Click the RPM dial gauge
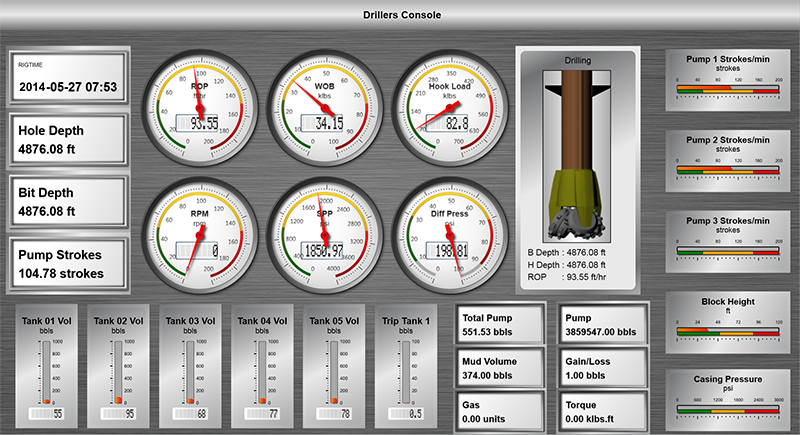The image size is (800, 435). click(x=199, y=234)
